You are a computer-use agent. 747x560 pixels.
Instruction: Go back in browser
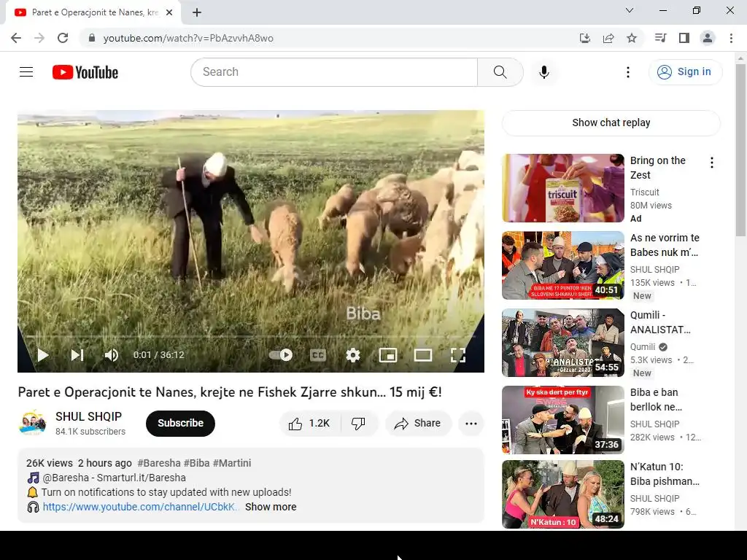[x=16, y=38]
